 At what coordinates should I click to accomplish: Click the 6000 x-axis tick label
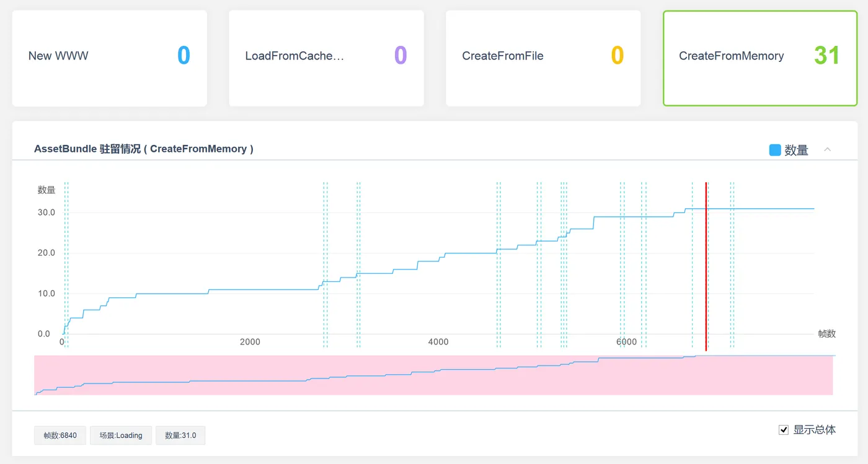(x=627, y=342)
